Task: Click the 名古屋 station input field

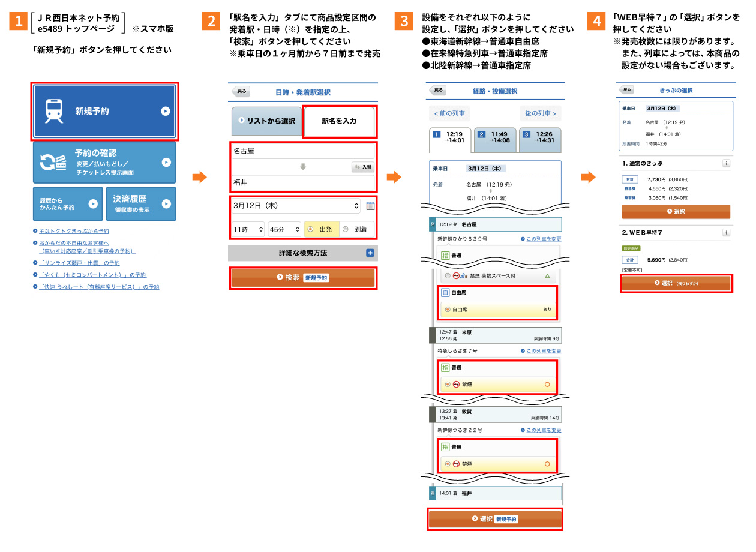Action: click(x=303, y=151)
